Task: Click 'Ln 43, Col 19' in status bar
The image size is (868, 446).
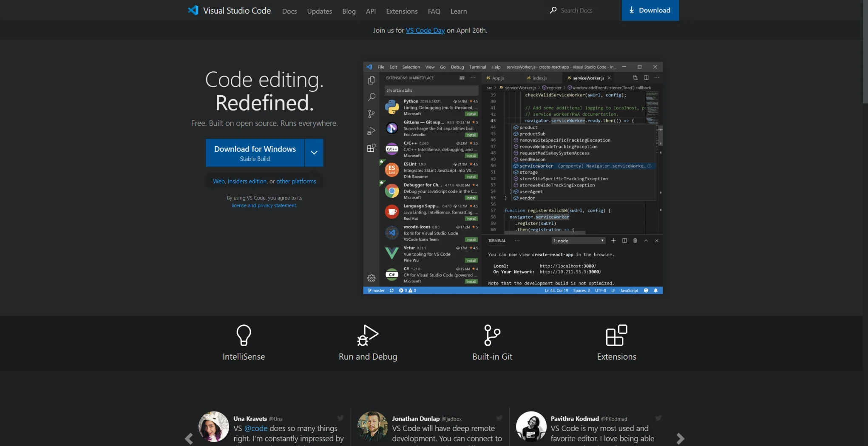Action: click(x=556, y=291)
